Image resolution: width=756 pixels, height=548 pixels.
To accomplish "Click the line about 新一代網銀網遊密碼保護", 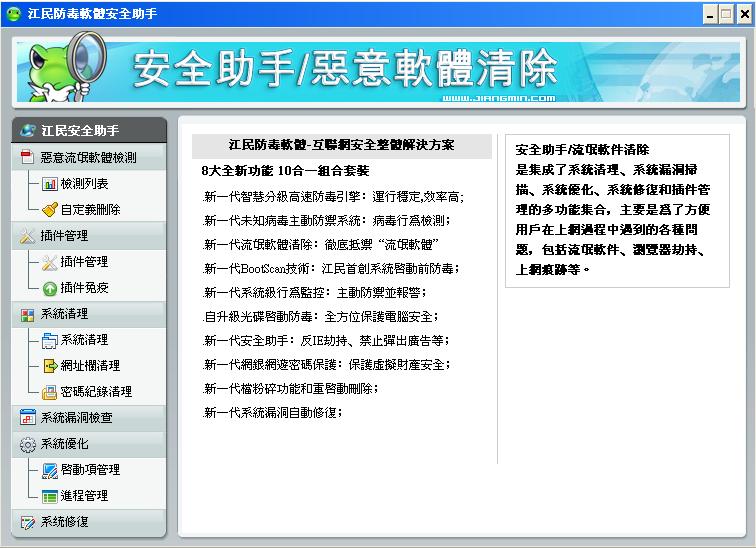I will 327,364.
